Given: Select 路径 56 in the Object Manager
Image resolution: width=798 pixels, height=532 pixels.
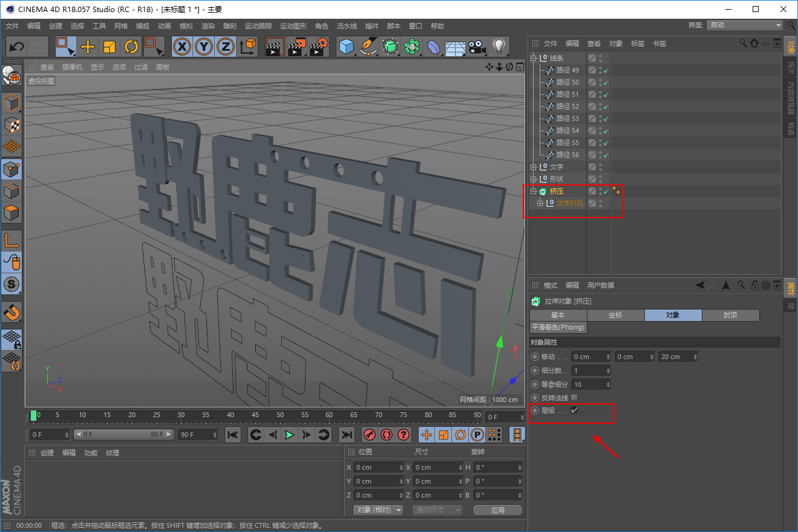Looking at the screenshot, I should click(x=567, y=155).
